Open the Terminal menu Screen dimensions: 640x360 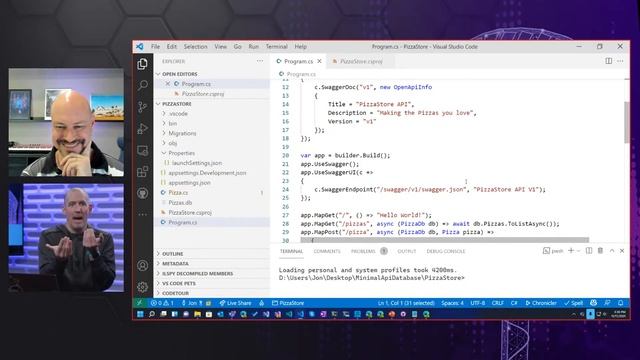(277, 47)
